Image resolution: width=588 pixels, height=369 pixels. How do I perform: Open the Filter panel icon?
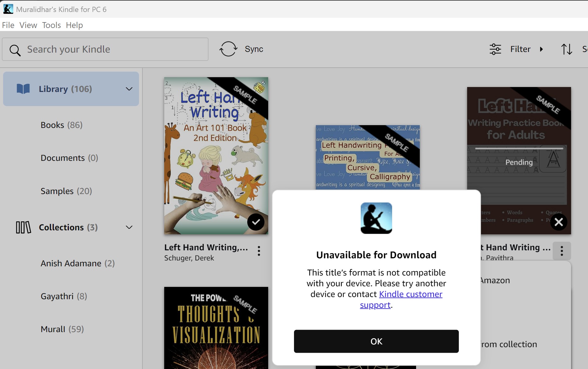496,49
